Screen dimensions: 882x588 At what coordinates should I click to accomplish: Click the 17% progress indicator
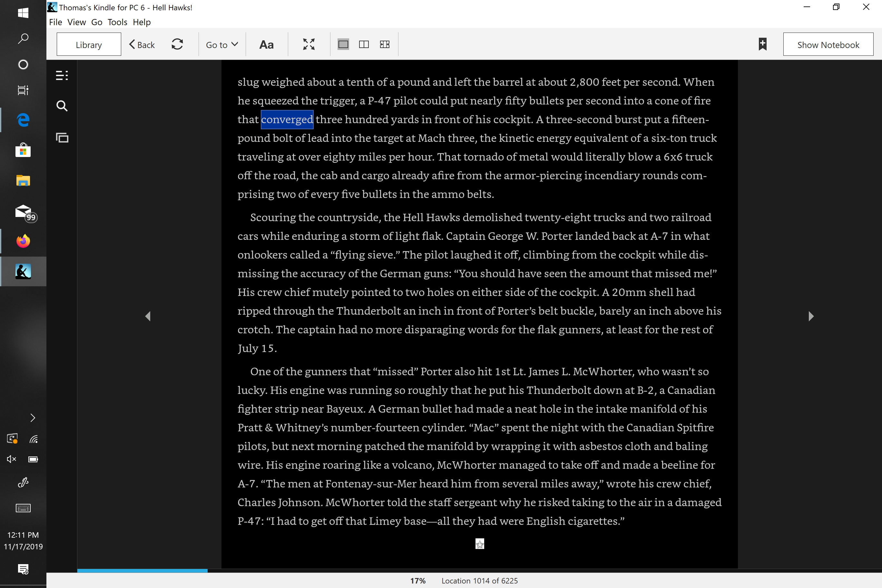[x=418, y=581]
